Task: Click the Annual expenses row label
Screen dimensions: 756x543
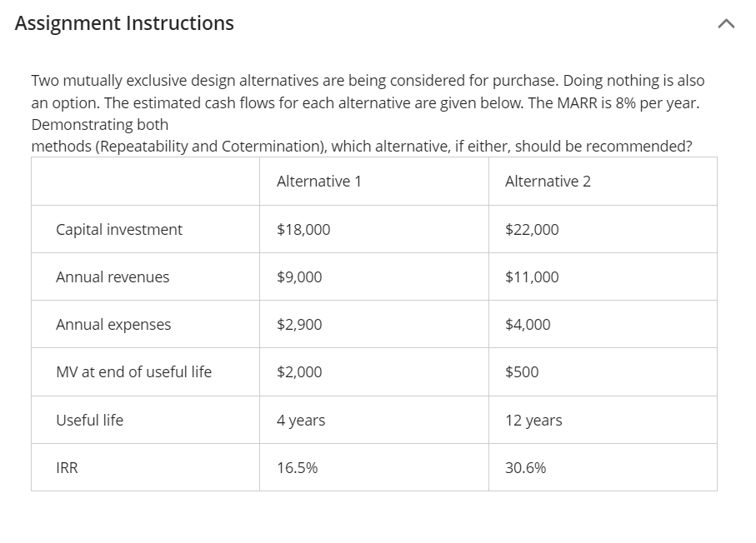Action: click(113, 324)
